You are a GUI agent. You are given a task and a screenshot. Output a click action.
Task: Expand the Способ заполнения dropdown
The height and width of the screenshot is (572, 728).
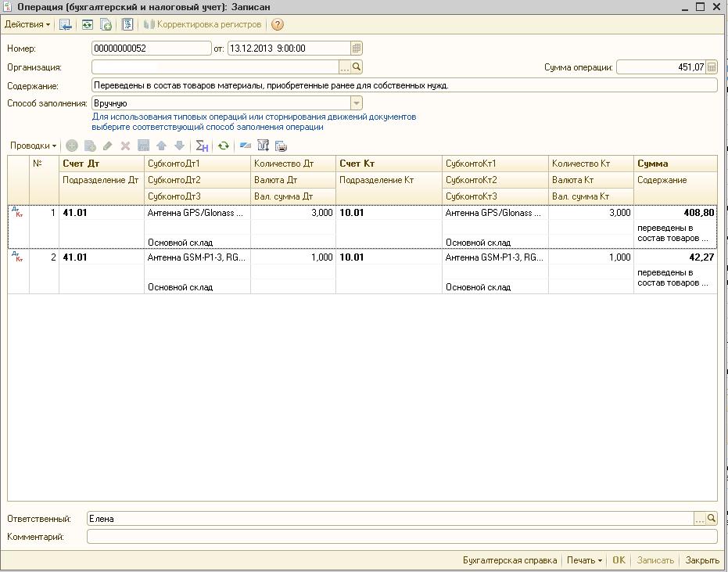357,103
